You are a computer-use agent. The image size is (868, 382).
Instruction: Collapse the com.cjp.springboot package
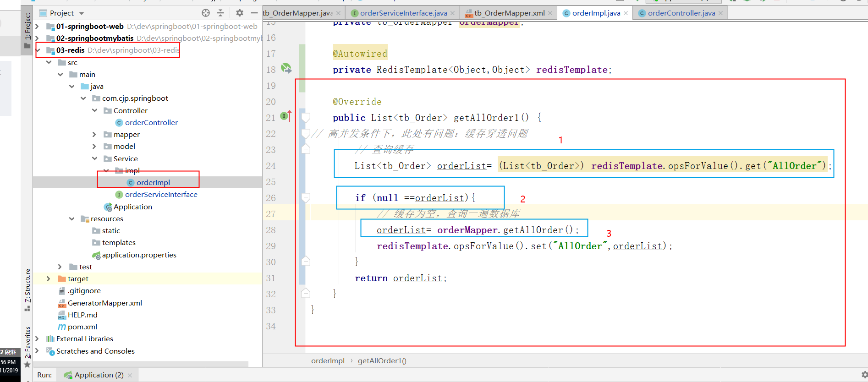(83, 98)
